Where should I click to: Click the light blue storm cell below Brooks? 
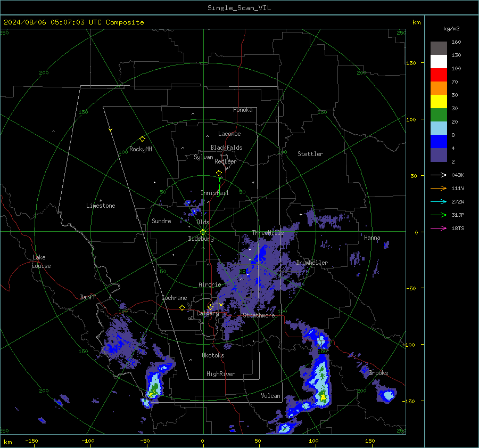point(387,395)
